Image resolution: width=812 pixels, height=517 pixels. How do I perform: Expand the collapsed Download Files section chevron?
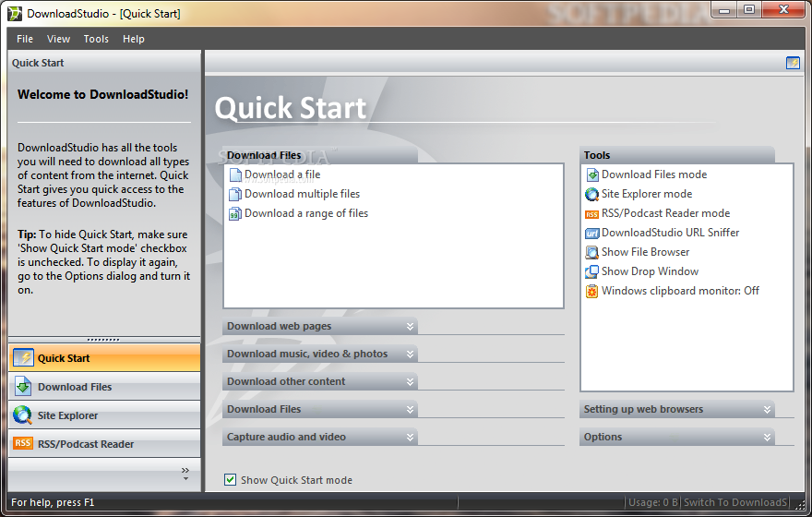[410, 409]
